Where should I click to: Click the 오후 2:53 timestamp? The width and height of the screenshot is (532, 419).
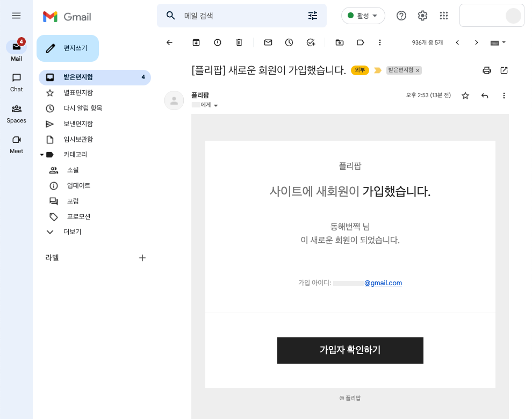click(428, 95)
